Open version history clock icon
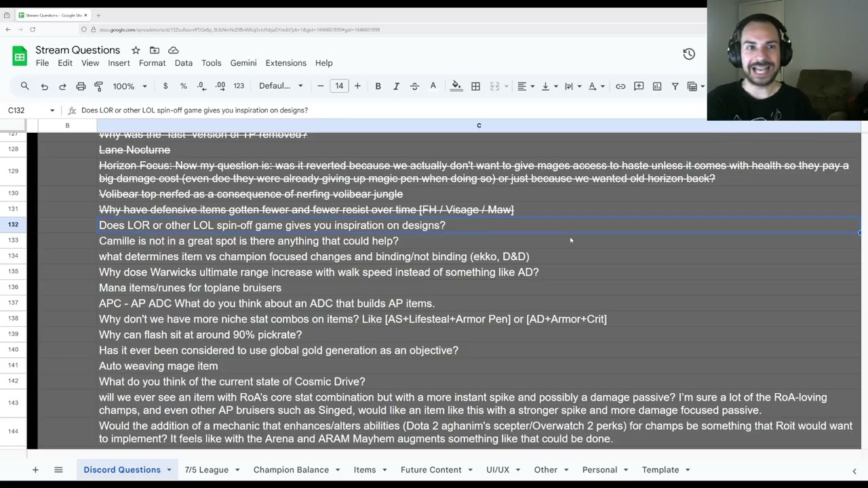This screenshot has width=868, height=488. coord(689,54)
